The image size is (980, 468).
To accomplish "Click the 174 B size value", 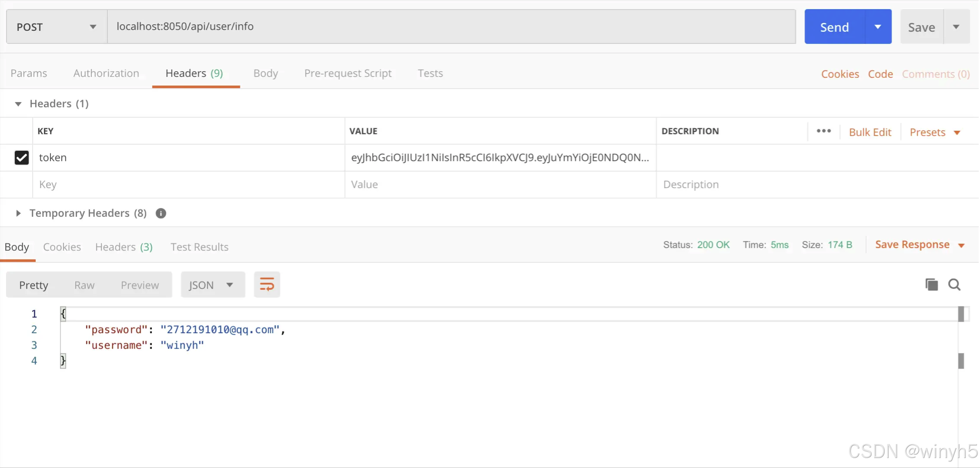I will (840, 245).
